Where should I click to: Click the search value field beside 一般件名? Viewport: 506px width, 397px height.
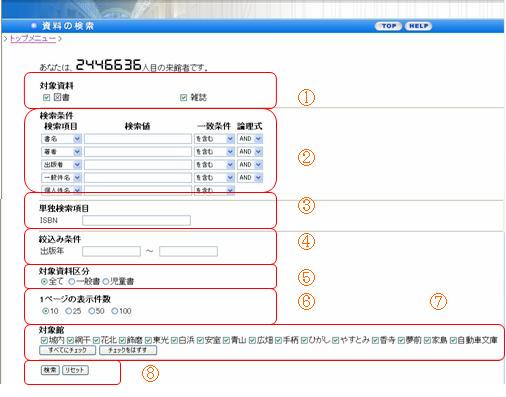click(x=138, y=178)
